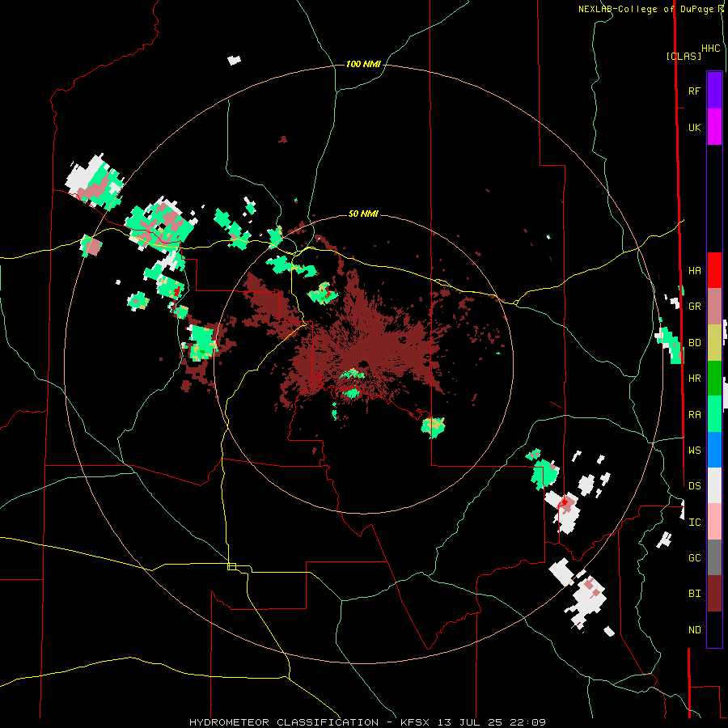Pick the light green RA rain swatch
Viewport: 728px width, 728px height.
click(714, 414)
